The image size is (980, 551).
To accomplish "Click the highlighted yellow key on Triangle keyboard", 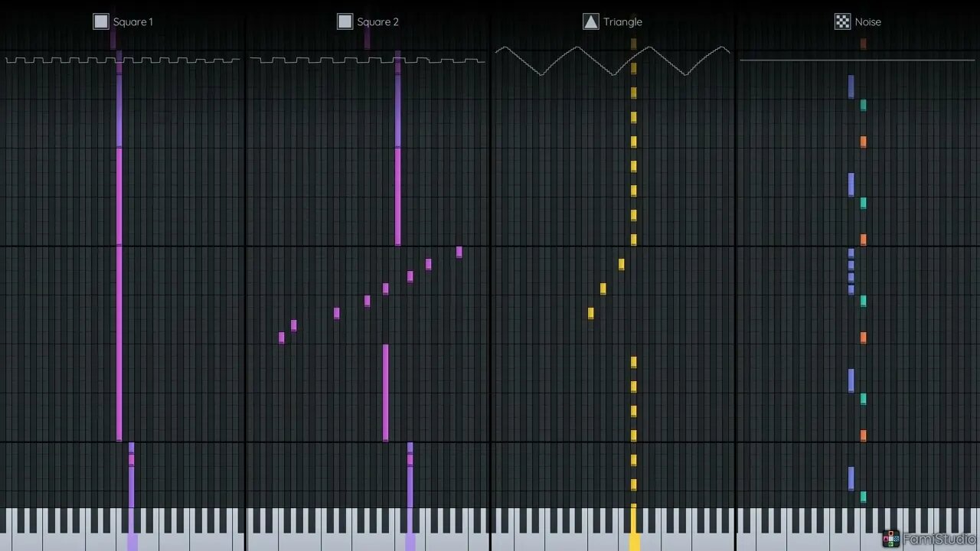I will point(634,530).
